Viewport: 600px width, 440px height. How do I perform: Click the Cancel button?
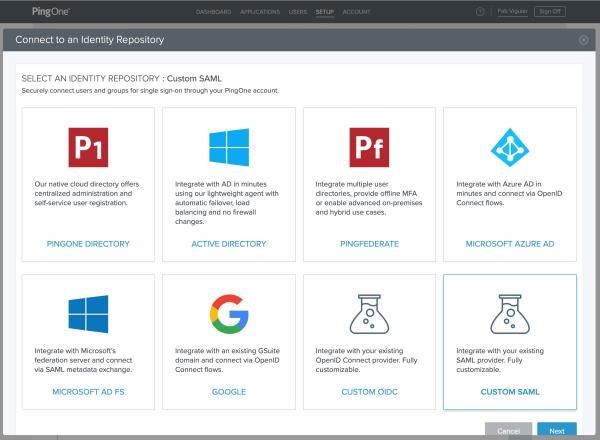[508, 431]
